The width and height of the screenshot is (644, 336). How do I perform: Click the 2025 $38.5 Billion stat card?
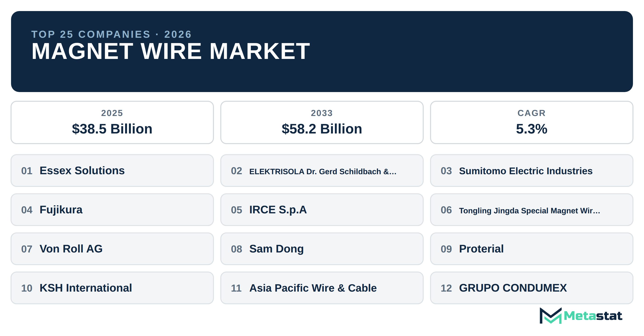tap(112, 123)
